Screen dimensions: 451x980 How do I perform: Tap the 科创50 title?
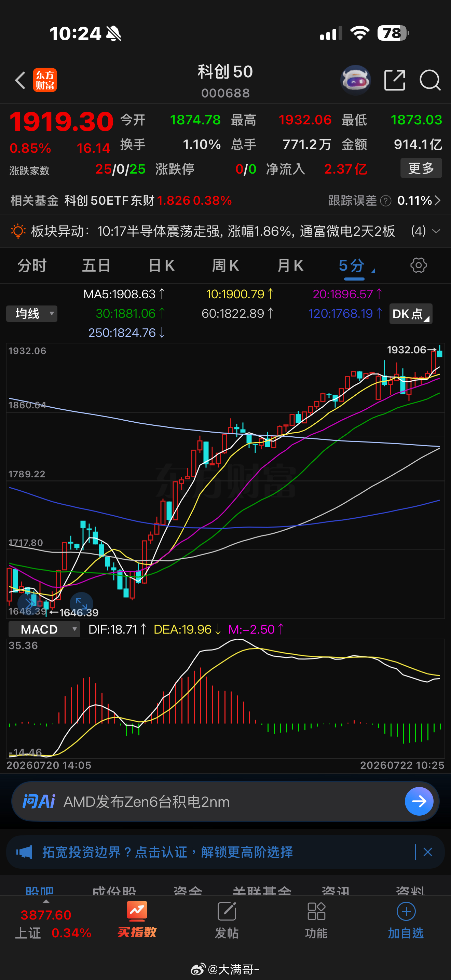(x=225, y=71)
